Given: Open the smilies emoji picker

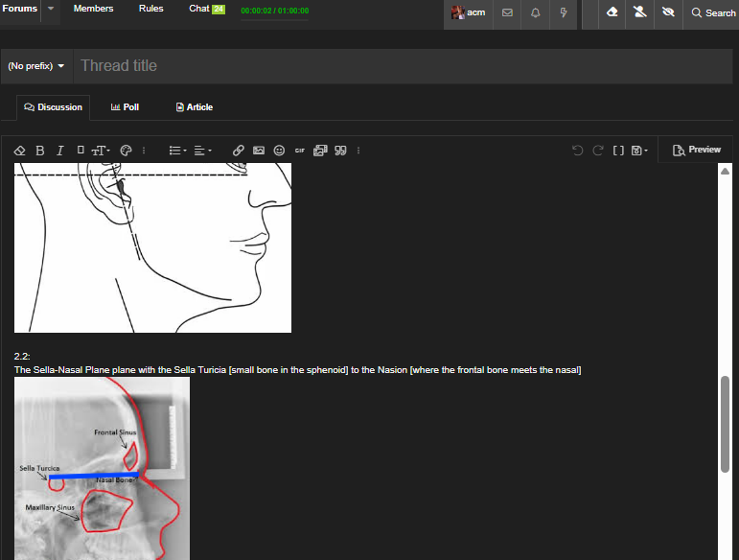Looking at the screenshot, I should pyautogui.click(x=279, y=151).
